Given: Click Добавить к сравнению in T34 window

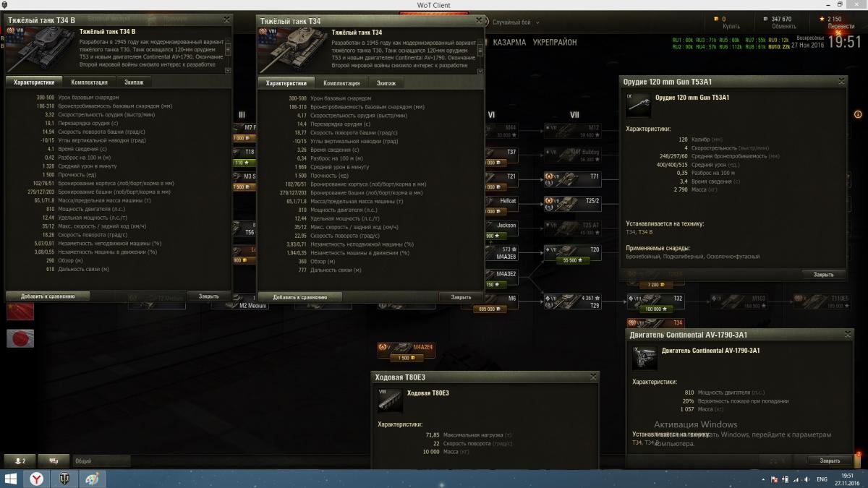Looking at the screenshot, I should click(x=300, y=296).
